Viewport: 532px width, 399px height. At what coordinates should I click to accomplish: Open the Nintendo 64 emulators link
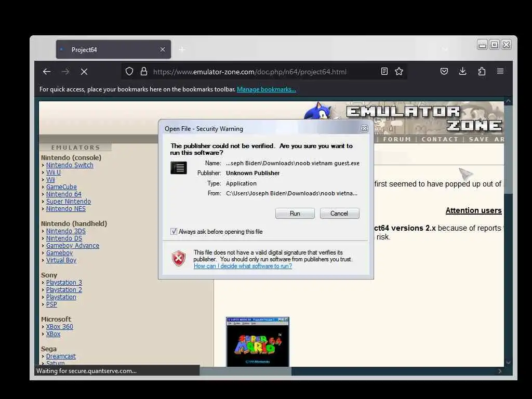(64, 194)
